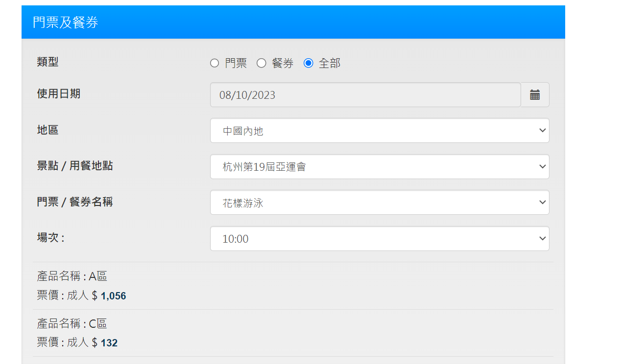This screenshot has width=622, height=364.
Task: Choose the 餐券 radio option
Action: pyautogui.click(x=262, y=63)
